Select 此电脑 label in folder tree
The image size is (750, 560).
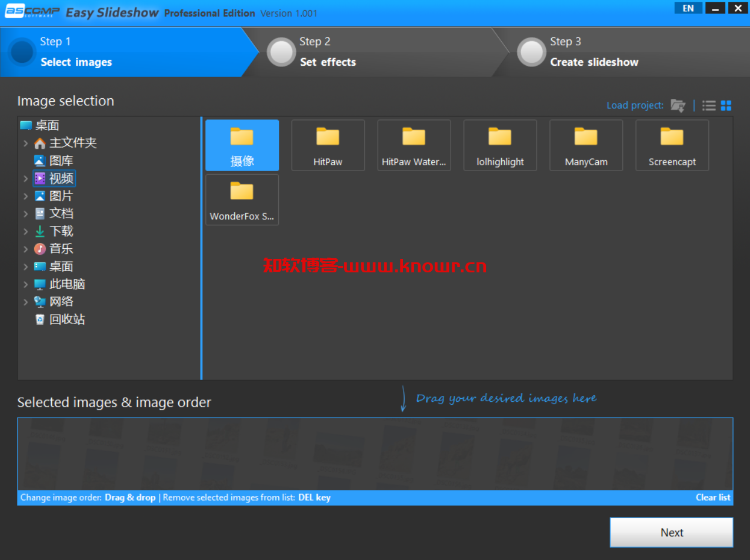tap(67, 284)
